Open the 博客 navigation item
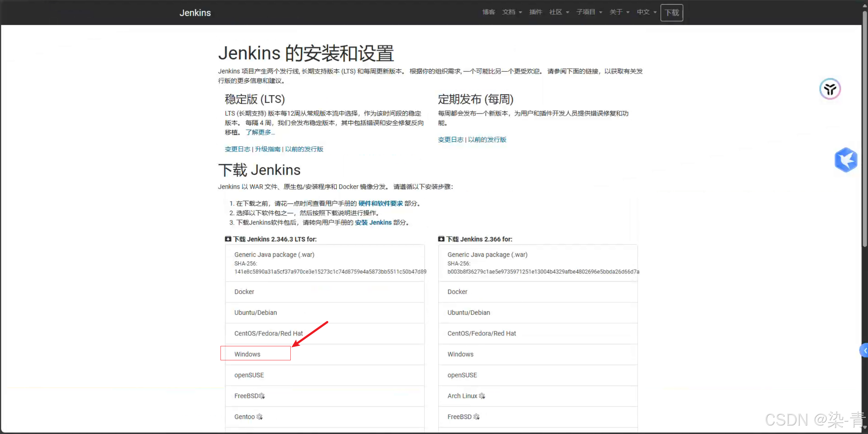The height and width of the screenshot is (434, 868). click(488, 12)
